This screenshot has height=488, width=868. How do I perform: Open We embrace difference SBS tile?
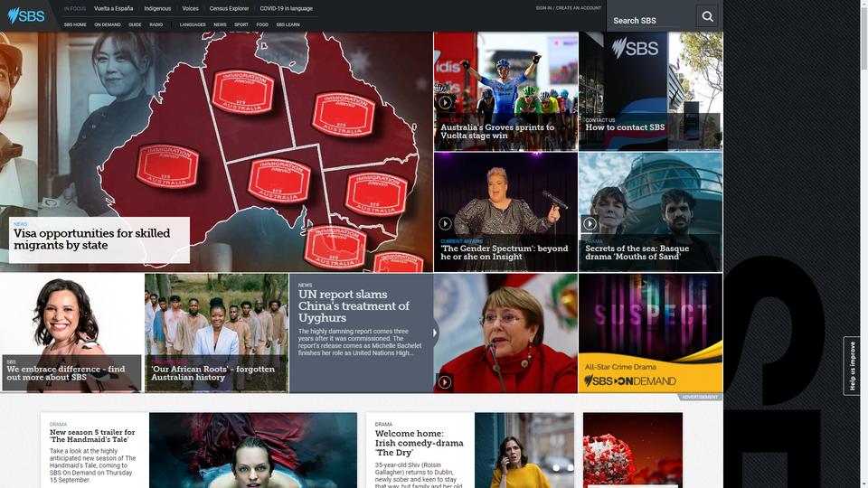(71, 333)
